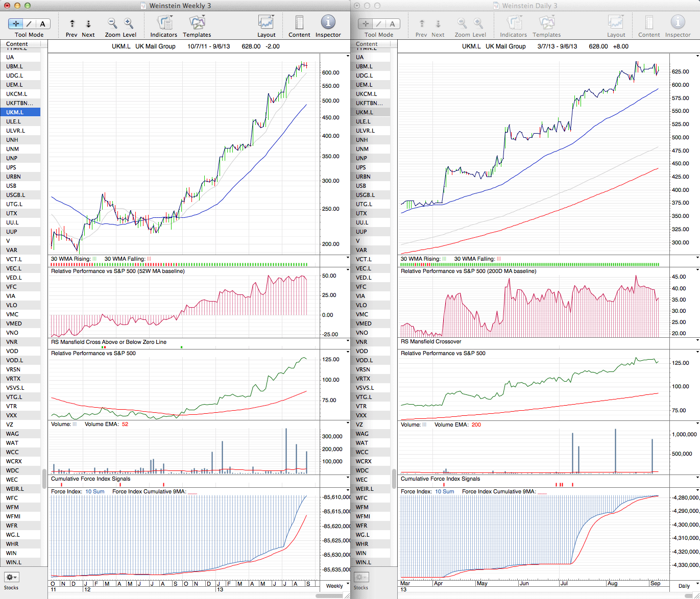Click the horizontal scrollbar under Weekly chart
Screen dimensions: 700x599
(332, 595)
